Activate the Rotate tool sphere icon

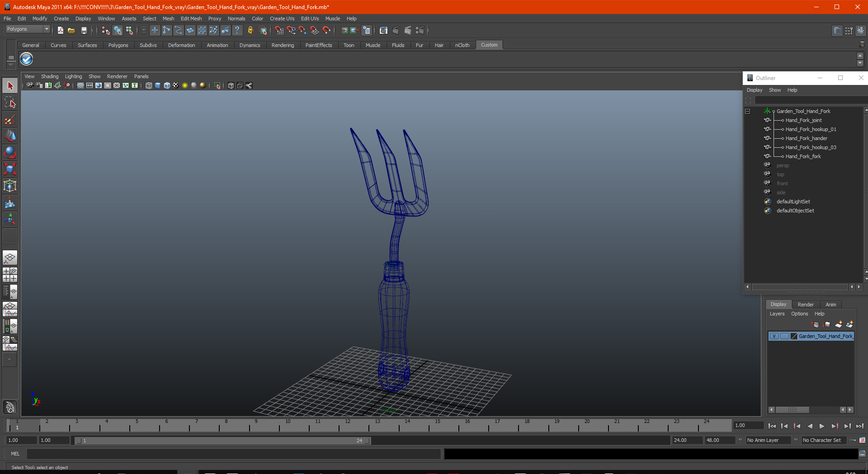coord(10,152)
